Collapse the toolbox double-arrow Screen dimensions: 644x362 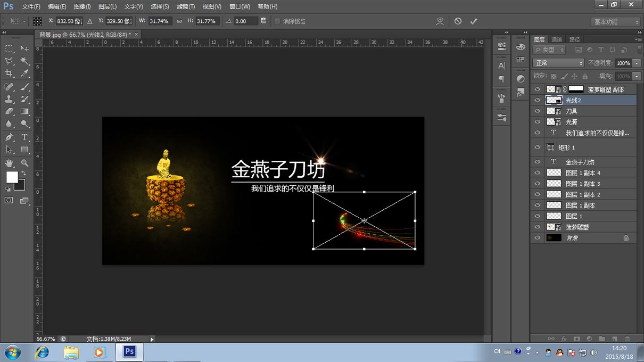[x=4, y=33]
